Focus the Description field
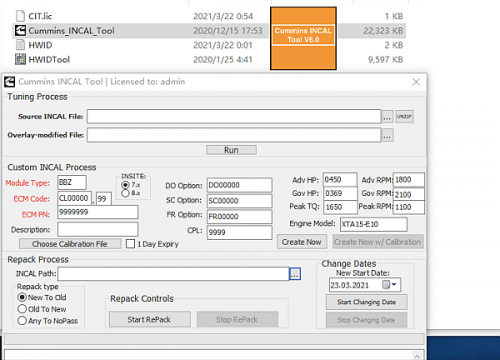The image size is (500, 360). click(x=98, y=229)
